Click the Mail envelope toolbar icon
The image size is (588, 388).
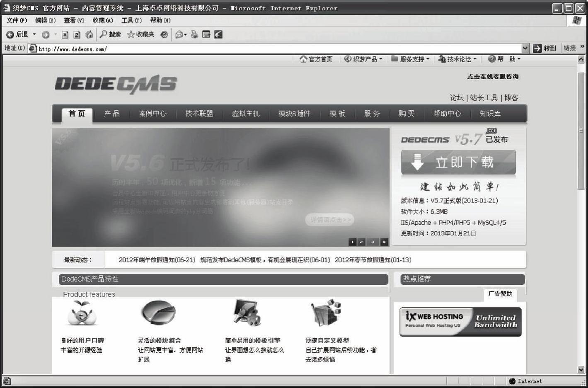click(179, 35)
